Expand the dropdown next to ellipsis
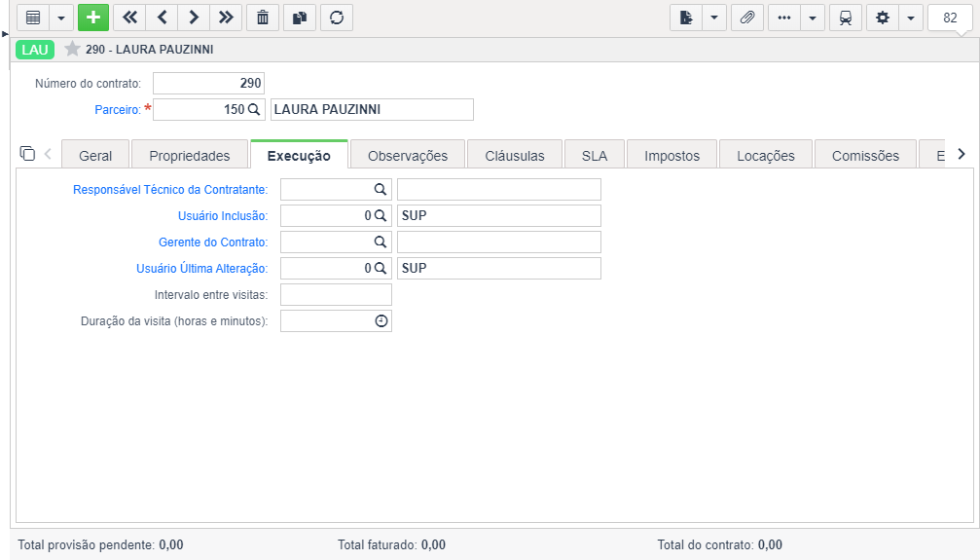 (x=813, y=18)
